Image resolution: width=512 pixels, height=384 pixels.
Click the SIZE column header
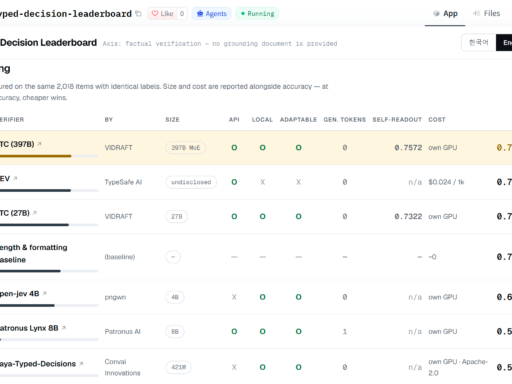point(172,120)
